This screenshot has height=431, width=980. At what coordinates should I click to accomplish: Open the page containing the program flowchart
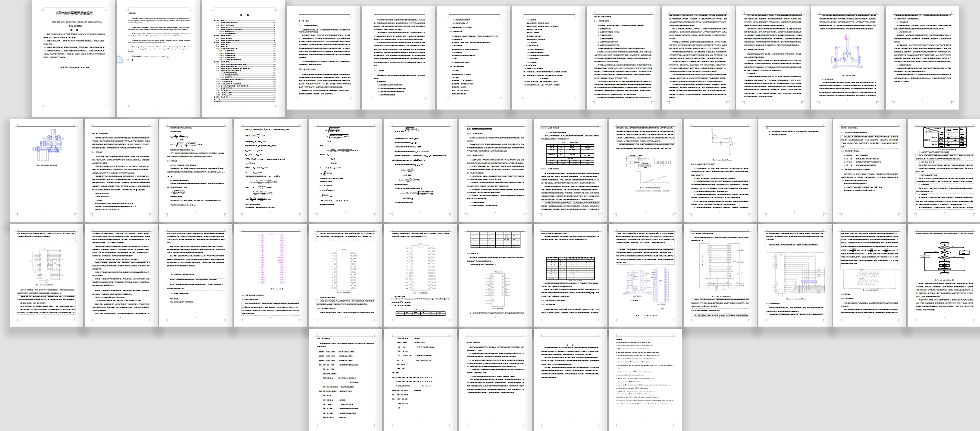[944, 275]
